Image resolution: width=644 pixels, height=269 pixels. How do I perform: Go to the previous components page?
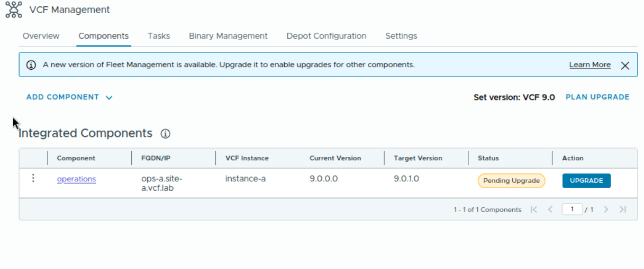point(550,210)
